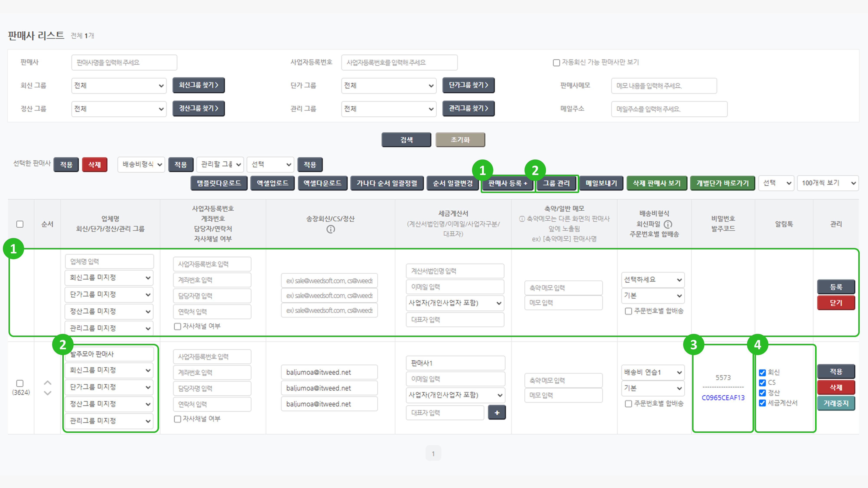Move seller up with the up arrow
The height and width of the screenshot is (488, 868).
tap(48, 383)
